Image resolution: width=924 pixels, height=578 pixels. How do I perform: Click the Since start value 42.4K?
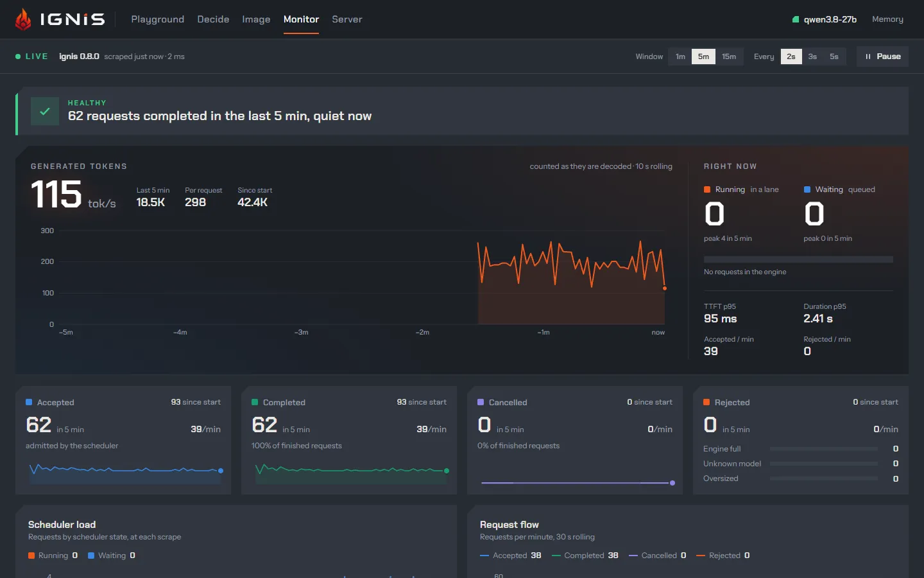click(x=252, y=202)
